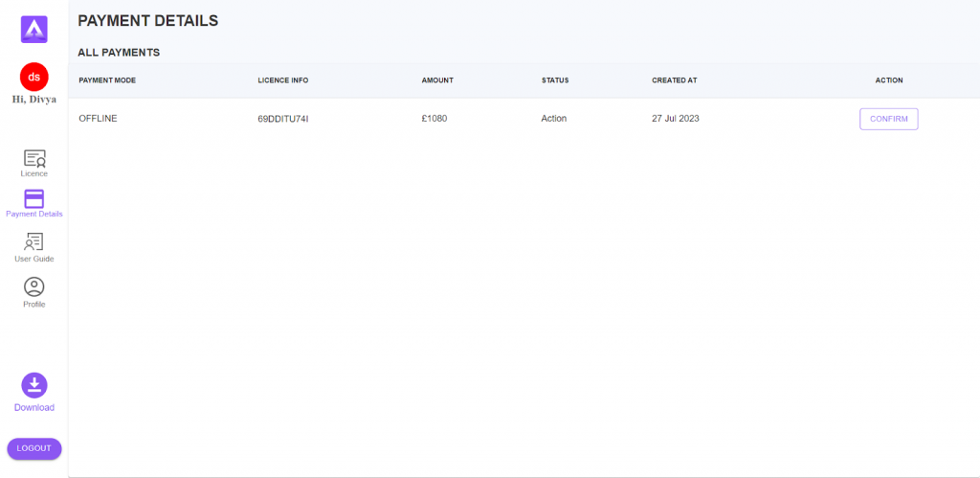980x478 pixels.
Task: Click the purple Download arrow icon
Action: click(x=34, y=385)
